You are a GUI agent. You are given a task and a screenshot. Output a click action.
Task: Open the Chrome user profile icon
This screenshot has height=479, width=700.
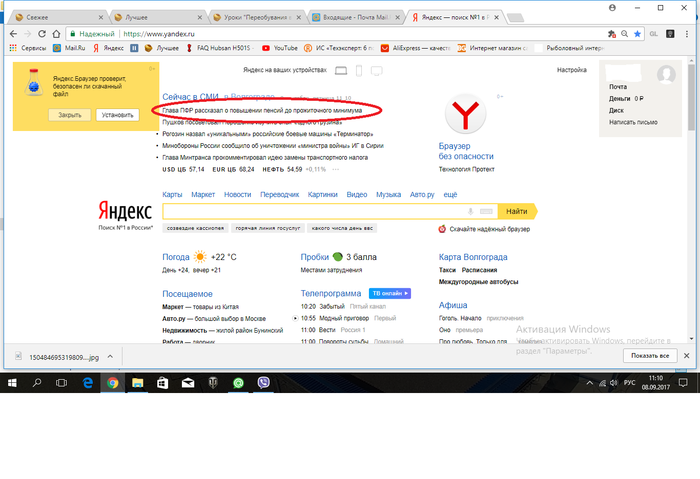coord(612,8)
